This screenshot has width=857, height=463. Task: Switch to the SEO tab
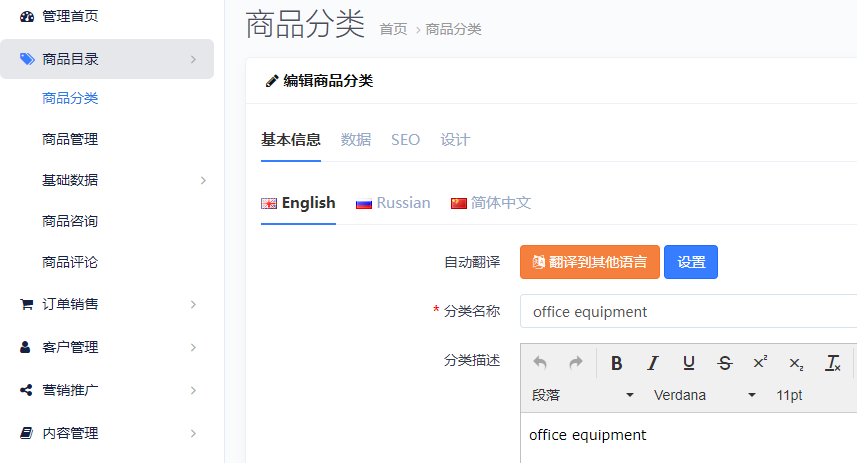click(x=406, y=140)
